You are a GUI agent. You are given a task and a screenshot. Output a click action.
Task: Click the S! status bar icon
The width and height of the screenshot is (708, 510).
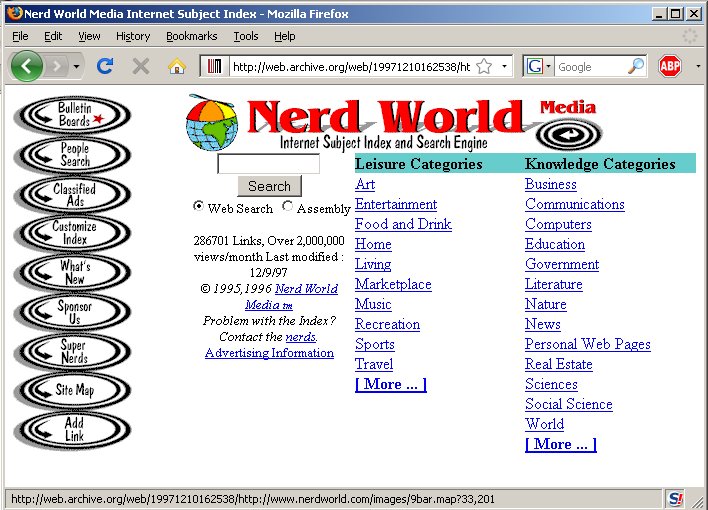676,499
